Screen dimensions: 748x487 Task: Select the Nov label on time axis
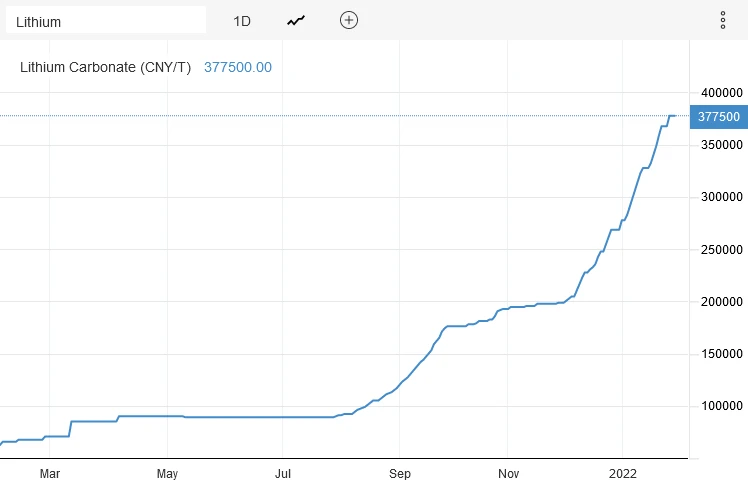[509, 473]
